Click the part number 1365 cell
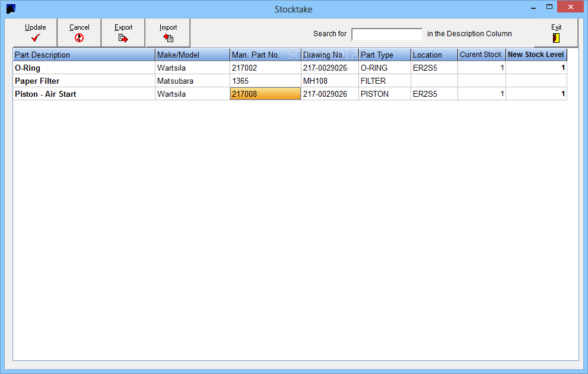 point(265,81)
